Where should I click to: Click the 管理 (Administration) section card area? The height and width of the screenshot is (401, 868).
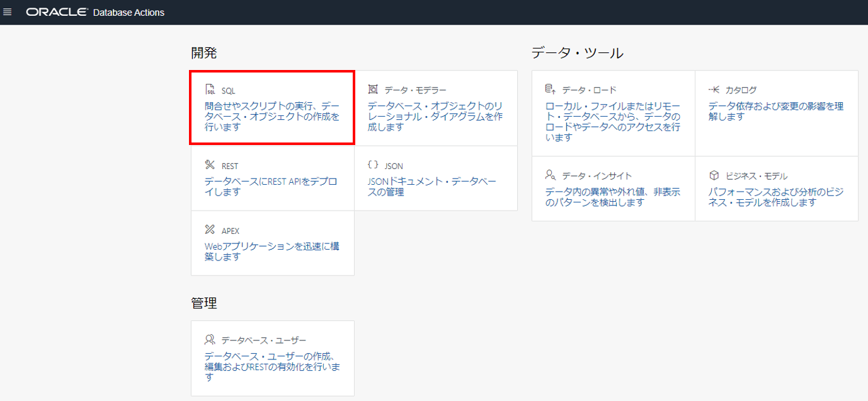pos(272,358)
